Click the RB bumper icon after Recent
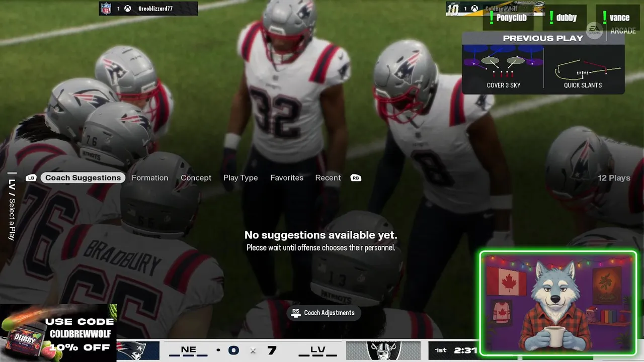The image size is (644, 362). pyautogui.click(x=356, y=178)
